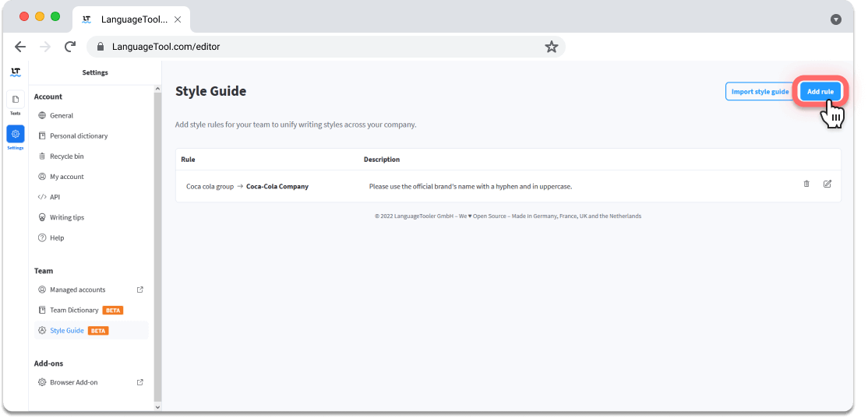Select the LanguageTool browser tab
The height and width of the screenshot is (418, 868).
pyautogui.click(x=132, y=19)
